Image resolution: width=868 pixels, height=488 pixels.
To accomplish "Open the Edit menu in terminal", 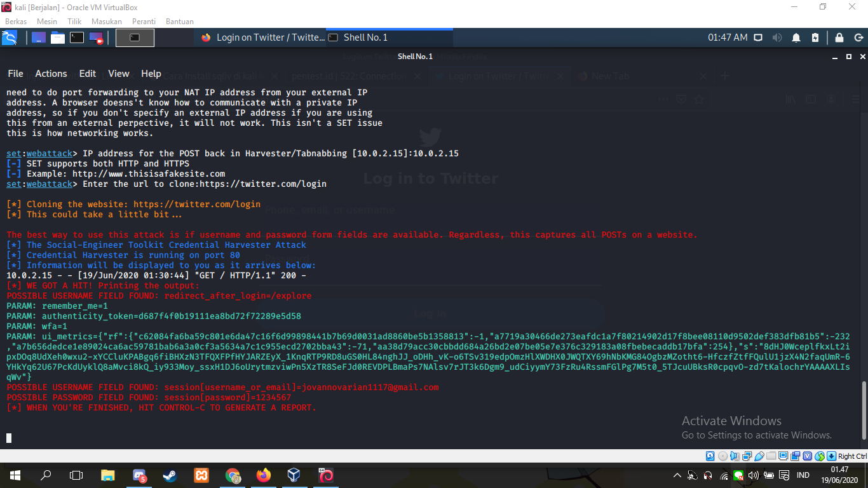I will click(88, 74).
